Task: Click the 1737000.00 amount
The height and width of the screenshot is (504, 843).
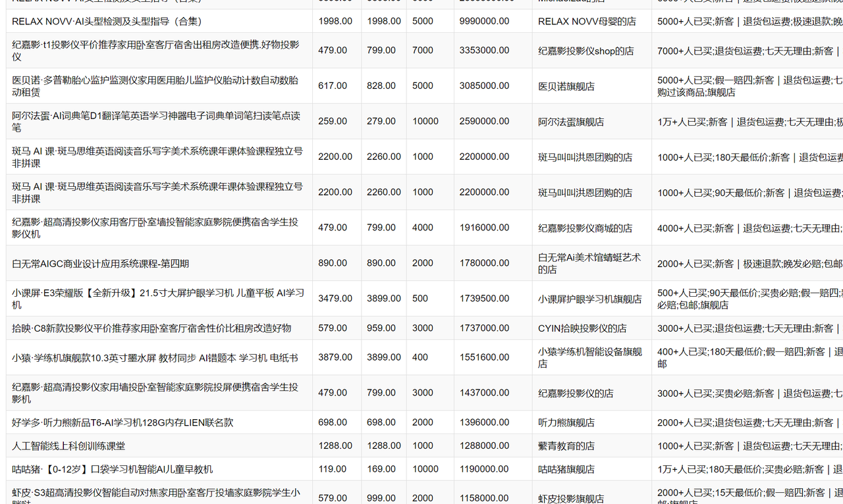Action: click(x=484, y=328)
